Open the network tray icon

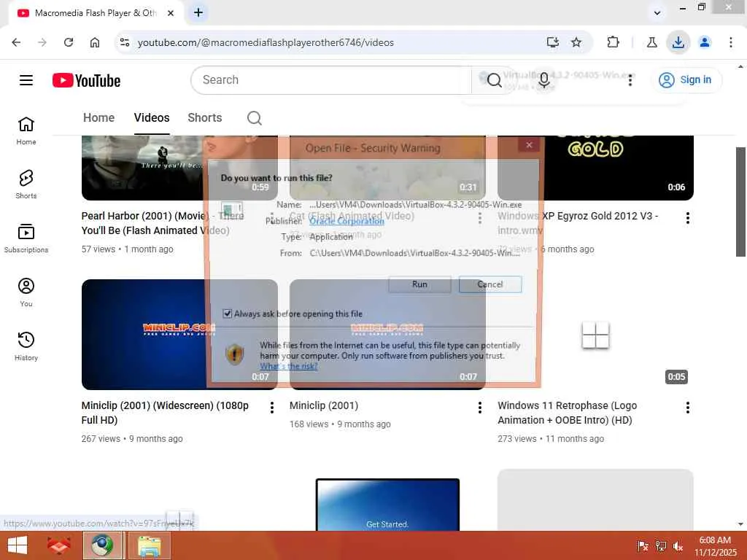click(x=661, y=546)
